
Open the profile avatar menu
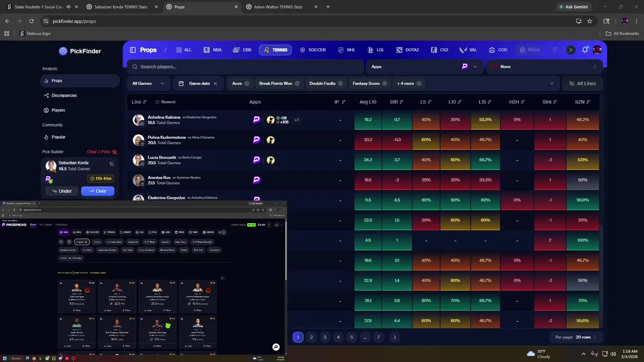(597, 50)
